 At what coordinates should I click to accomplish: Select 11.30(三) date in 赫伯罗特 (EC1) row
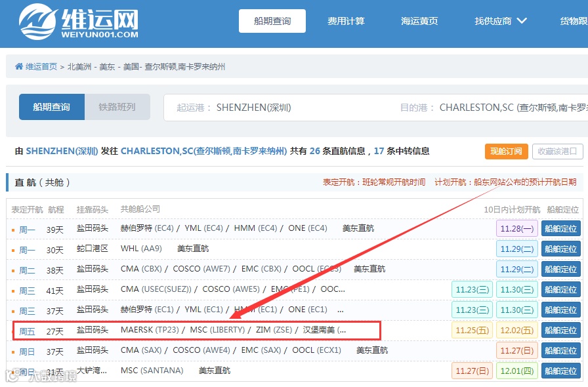(x=517, y=310)
